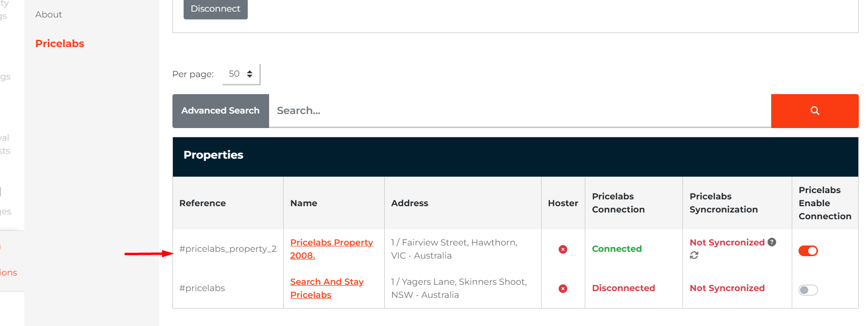Image resolution: width=868 pixels, height=326 pixels.
Task: Click the Properties table title
Action: tap(213, 155)
